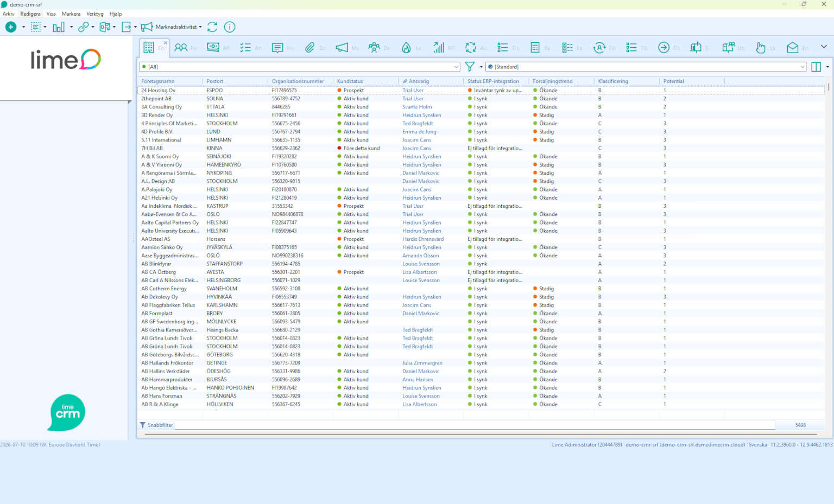This screenshot has width=834, height=504.
Task: Click the chain link icon in toolbar
Action: tap(83, 27)
